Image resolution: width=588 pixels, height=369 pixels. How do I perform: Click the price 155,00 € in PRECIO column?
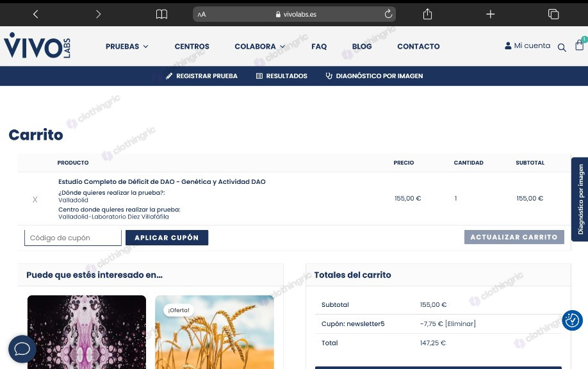click(407, 199)
